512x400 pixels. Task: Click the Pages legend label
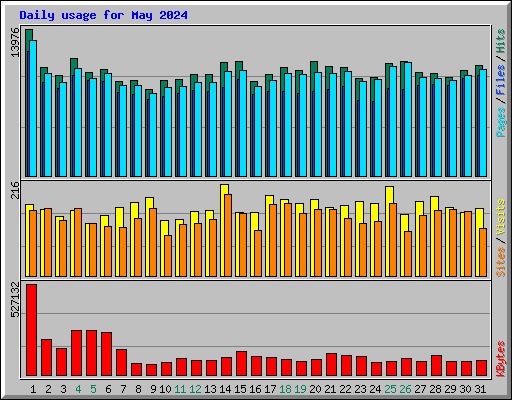click(501, 122)
